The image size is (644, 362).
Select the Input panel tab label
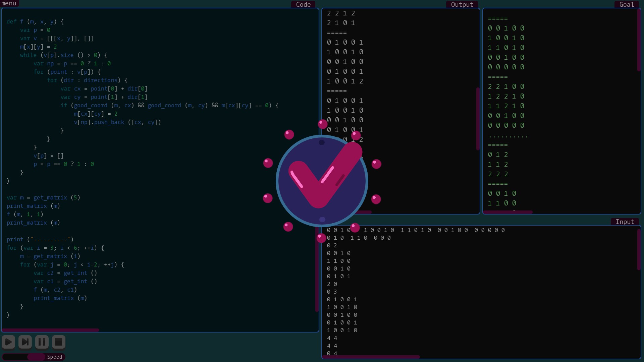pos(625,222)
